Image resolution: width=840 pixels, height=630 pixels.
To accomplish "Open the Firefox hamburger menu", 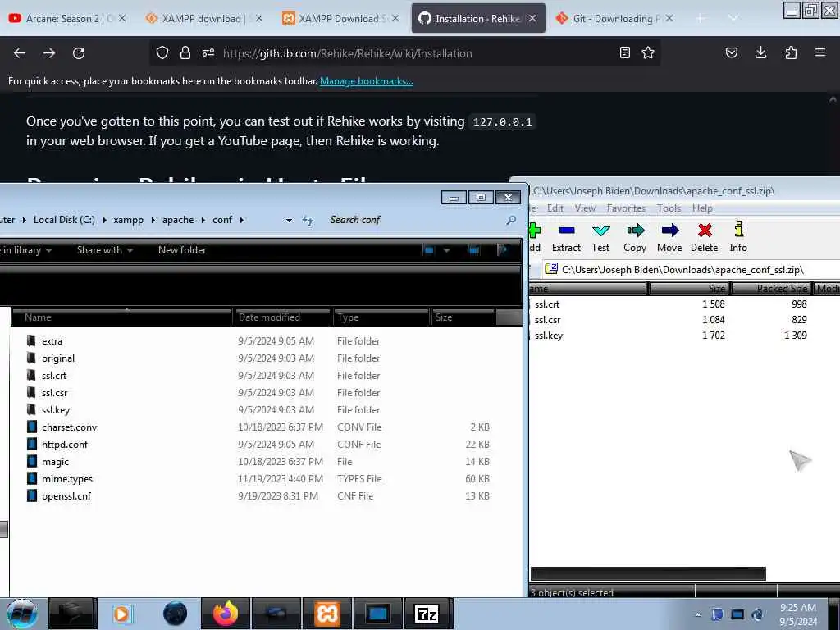I will pyautogui.click(x=820, y=53).
